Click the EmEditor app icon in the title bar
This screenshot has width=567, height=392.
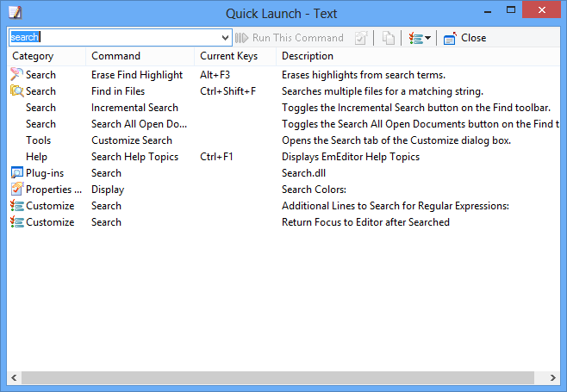click(x=16, y=13)
